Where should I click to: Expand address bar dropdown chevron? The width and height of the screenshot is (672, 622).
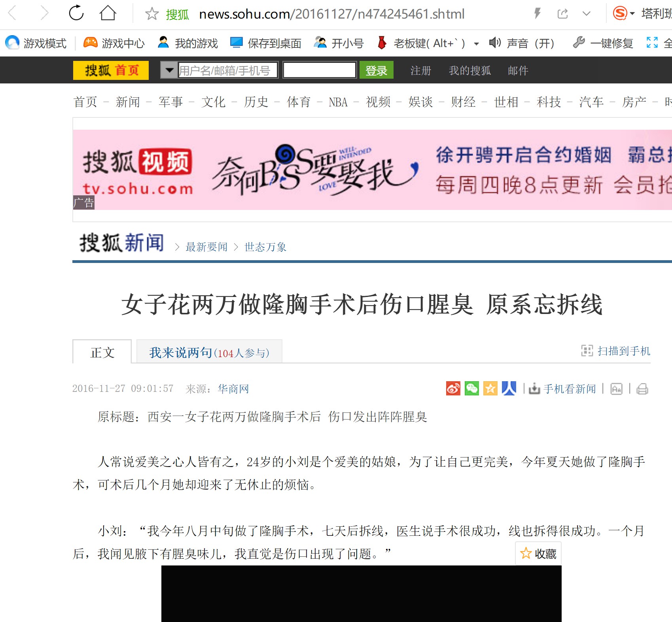pos(587,14)
